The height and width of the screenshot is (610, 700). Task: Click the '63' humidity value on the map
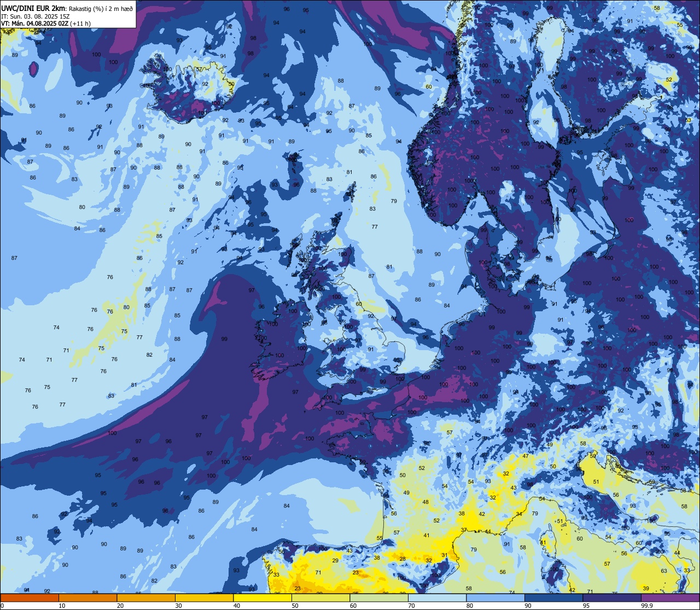tap(664, 571)
